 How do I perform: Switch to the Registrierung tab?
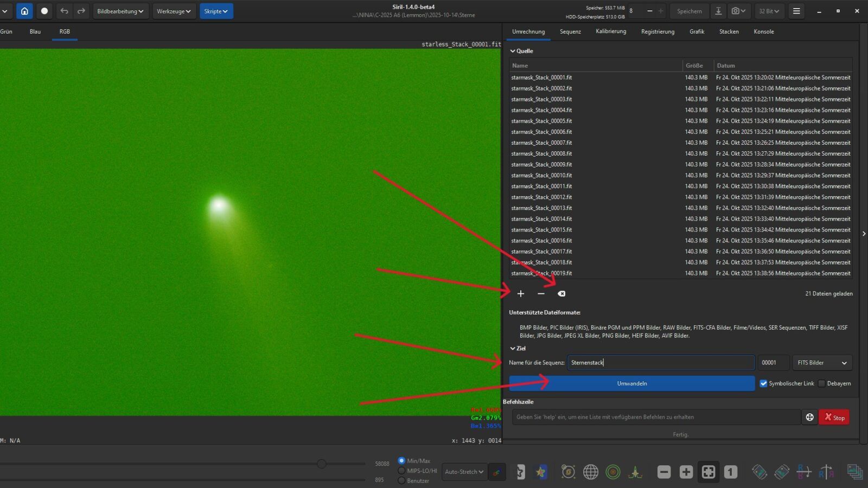658,31
